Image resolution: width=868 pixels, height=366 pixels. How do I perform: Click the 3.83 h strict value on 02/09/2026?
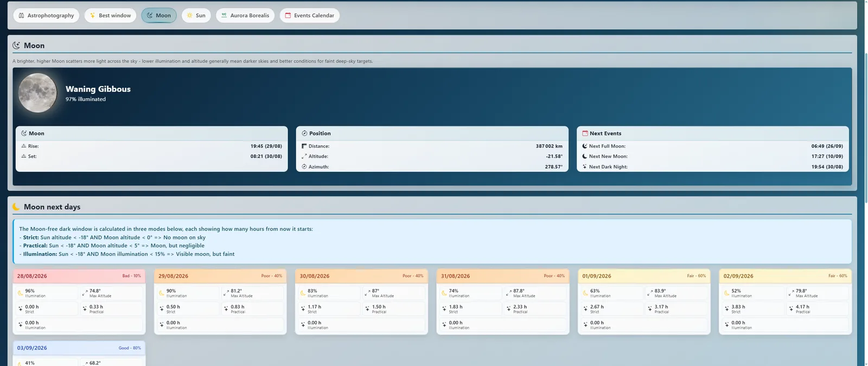click(738, 307)
